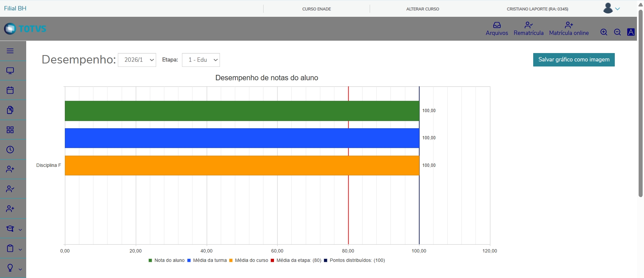Click the lower person-plus sidebar icon
Screen dimensions: 644x278
pos(10,208)
